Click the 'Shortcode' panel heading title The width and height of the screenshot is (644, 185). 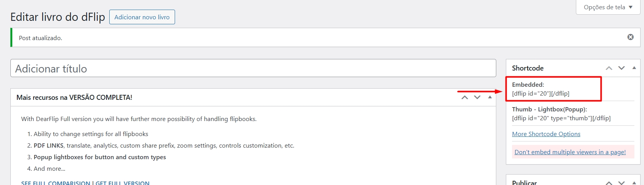tap(527, 68)
